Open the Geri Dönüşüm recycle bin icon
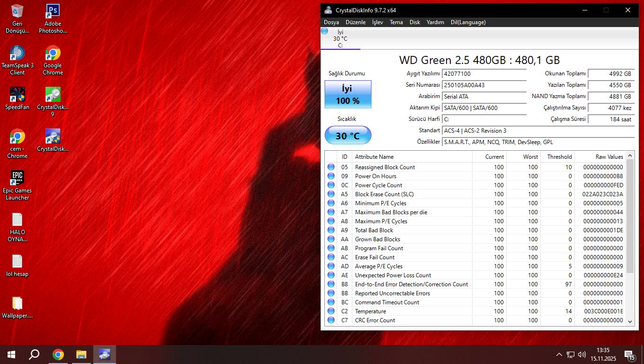This screenshot has height=364, width=644. pos(17,18)
